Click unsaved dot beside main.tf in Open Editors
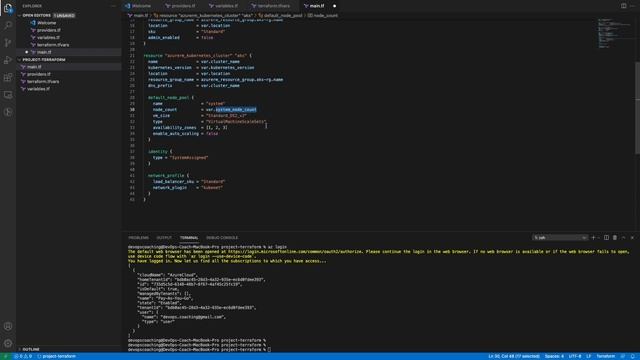The image size is (640, 360). tap(27, 52)
